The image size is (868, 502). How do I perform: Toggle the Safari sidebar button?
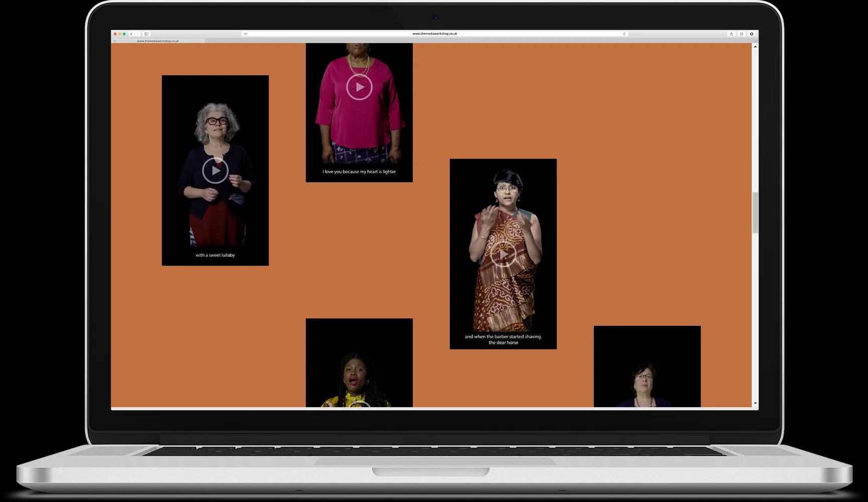147,34
